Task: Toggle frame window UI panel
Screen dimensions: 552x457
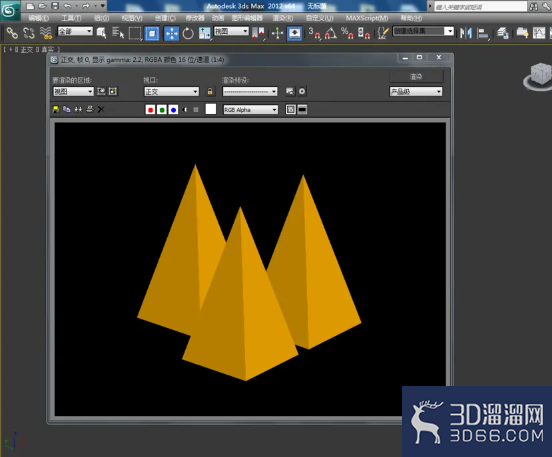Action: coord(302,109)
